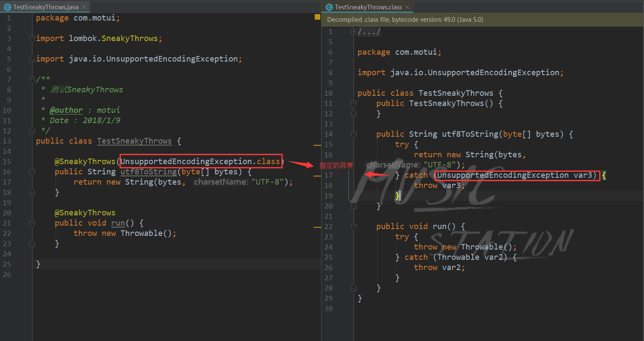This screenshot has height=341, width=644.
Task: Click the '@SneakyThrows' annotation above run()
Action: pos(85,213)
